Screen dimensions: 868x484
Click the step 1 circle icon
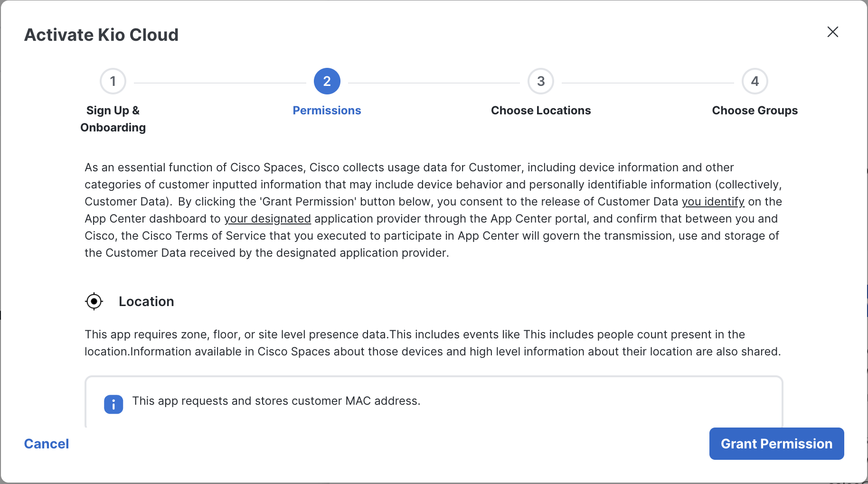point(113,81)
